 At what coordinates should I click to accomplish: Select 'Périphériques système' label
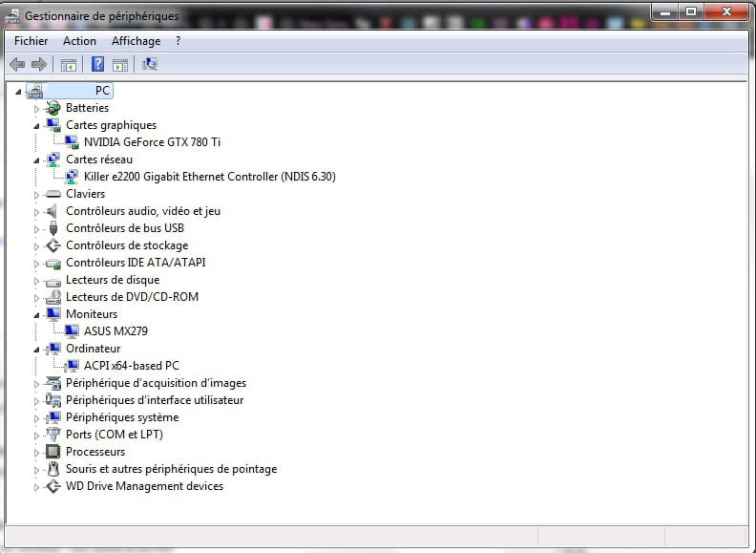pos(122,417)
